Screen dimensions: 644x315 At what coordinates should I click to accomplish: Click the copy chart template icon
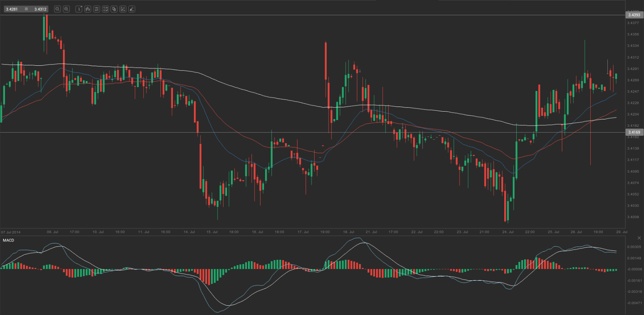pos(114,9)
